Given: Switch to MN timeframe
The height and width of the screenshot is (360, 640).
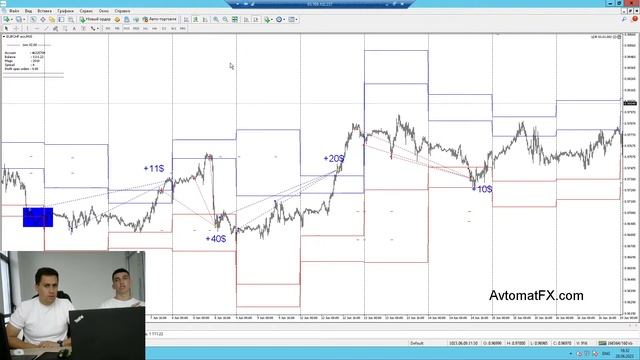Looking at the screenshot, I should [x=183, y=29].
